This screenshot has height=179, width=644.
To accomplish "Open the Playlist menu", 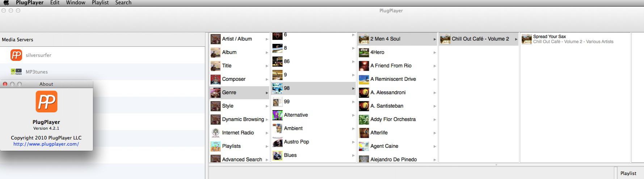I will pos(100,3).
